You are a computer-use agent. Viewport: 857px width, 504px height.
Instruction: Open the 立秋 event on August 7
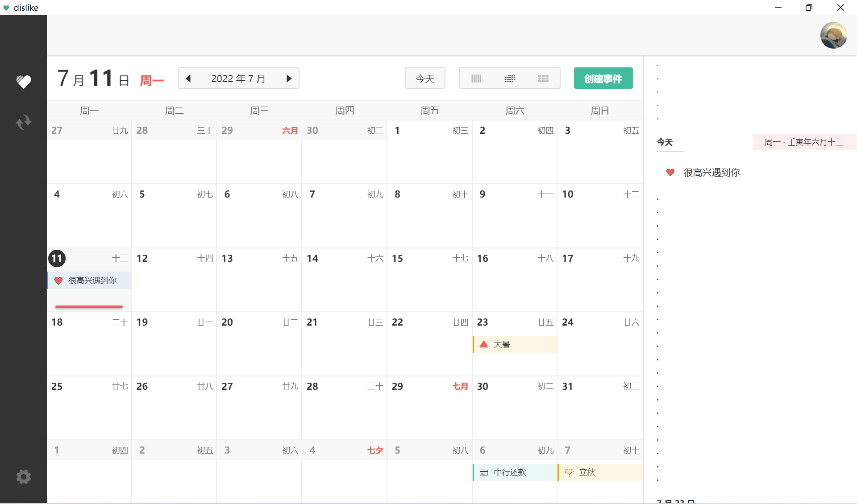pos(600,472)
